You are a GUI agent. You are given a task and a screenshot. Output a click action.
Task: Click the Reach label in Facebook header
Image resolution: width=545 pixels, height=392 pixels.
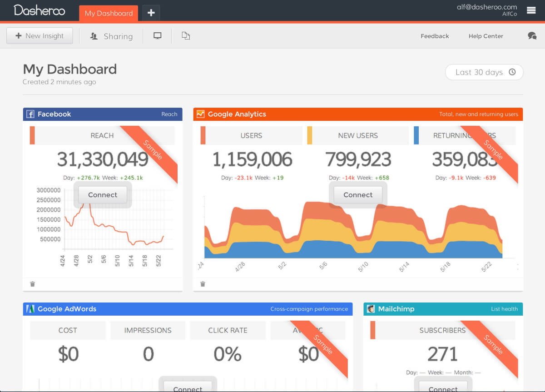pos(169,114)
